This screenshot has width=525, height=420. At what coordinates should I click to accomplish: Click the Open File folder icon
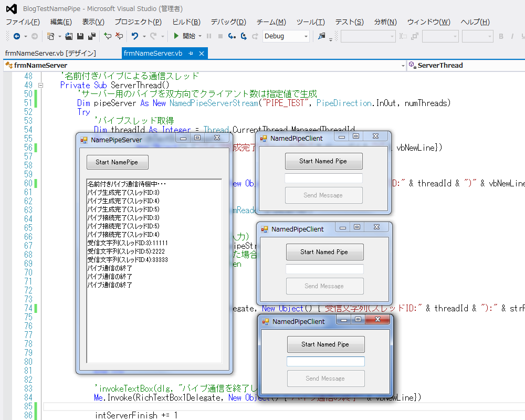(69, 36)
